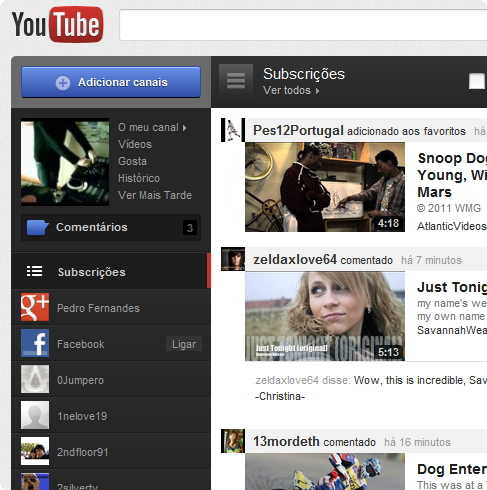Play the Just Tonight video thumbnail
Image resolution: width=487 pixels, height=490 pixels.
[x=325, y=316]
